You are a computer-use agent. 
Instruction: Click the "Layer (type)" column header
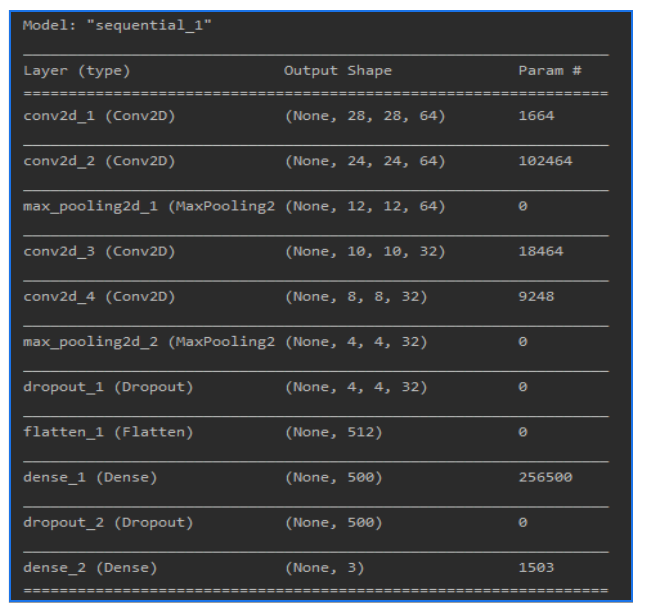[77, 71]
